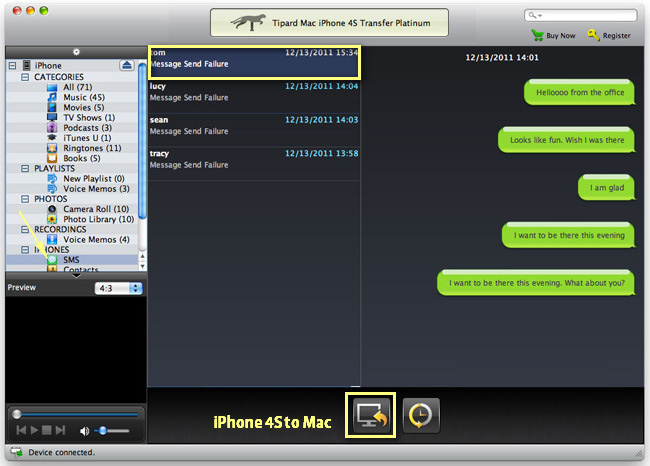
Task: Click the device tree scrollbar
Action: 142,141
